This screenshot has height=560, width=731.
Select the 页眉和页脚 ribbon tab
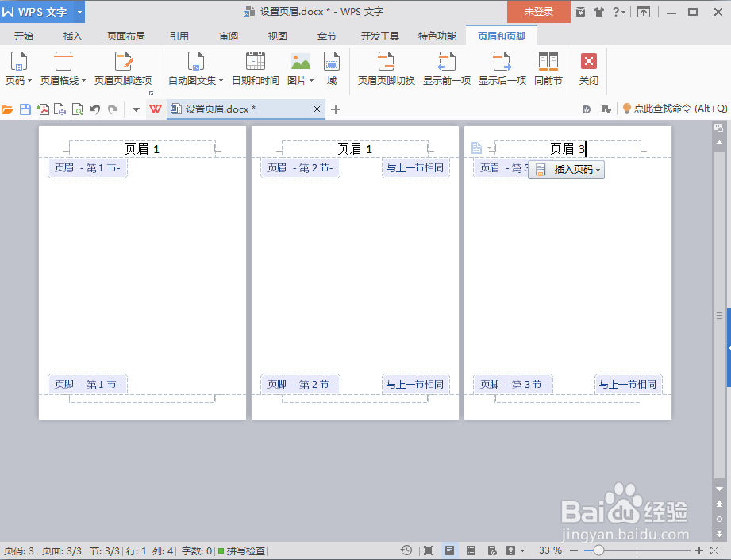click(501, 36)
